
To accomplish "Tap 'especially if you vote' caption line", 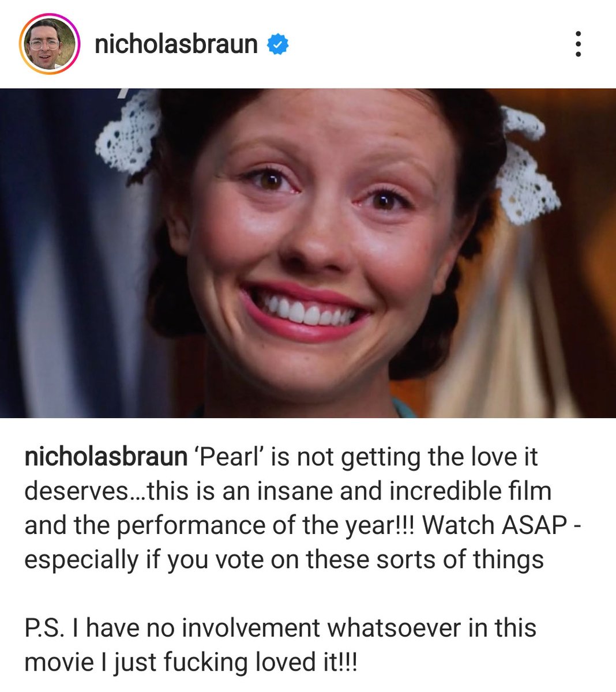I will pyautogui.click(x=284, y=560).
